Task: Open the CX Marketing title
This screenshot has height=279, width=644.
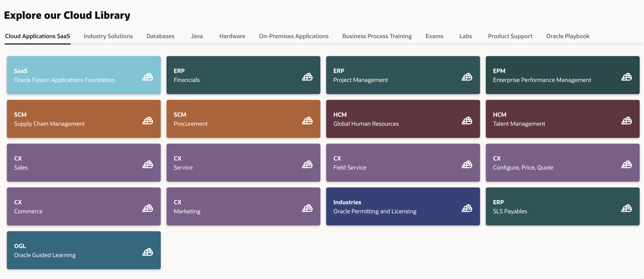Action: pyautogui.click(x=187, y=212)
